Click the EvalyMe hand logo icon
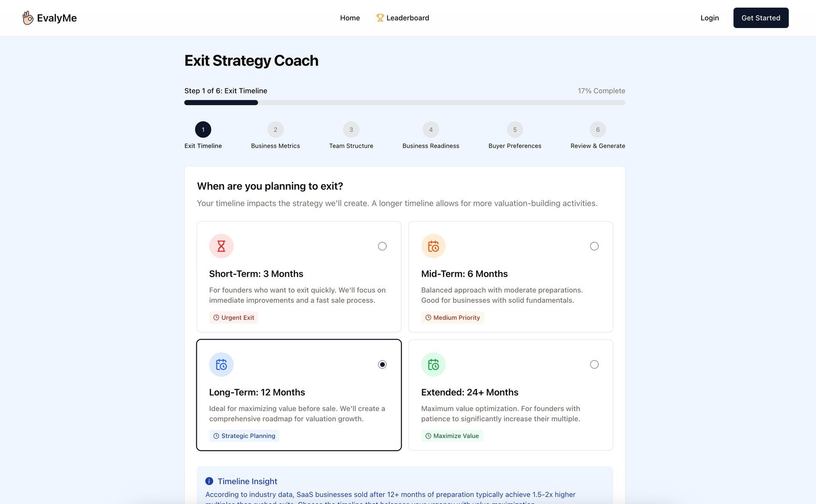The width and height of the screenshot is (816, 504). click(28, 18)
